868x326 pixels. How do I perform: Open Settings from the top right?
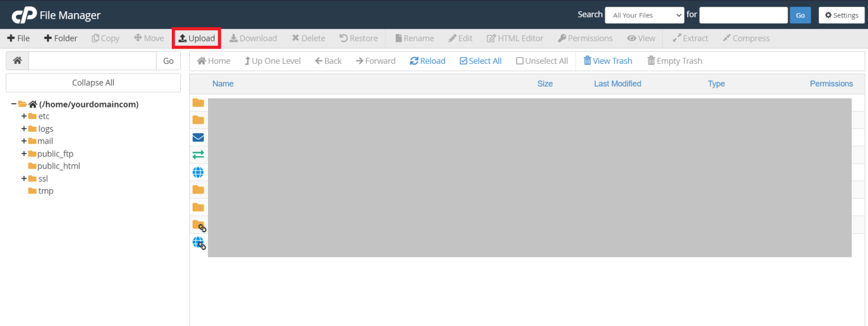pos(841,15)
